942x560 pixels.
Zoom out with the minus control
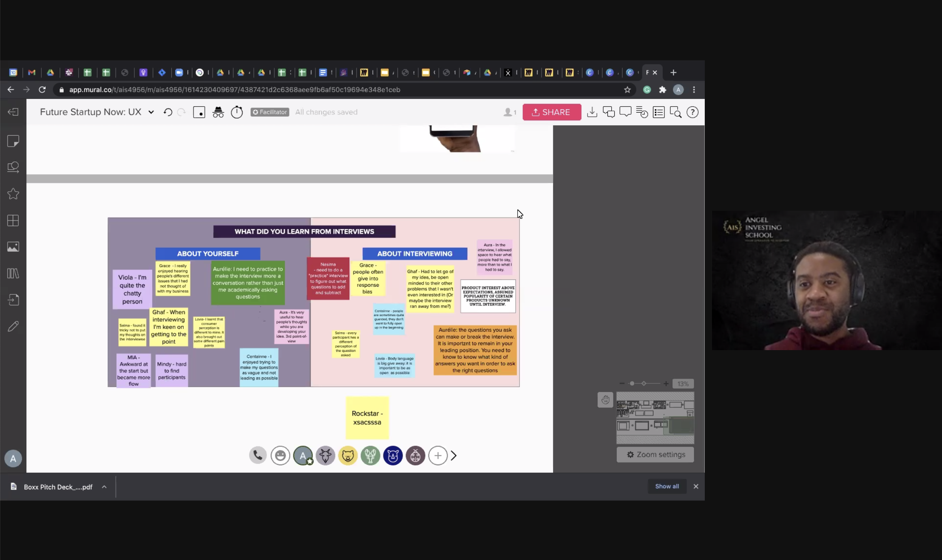pos(622,384)
